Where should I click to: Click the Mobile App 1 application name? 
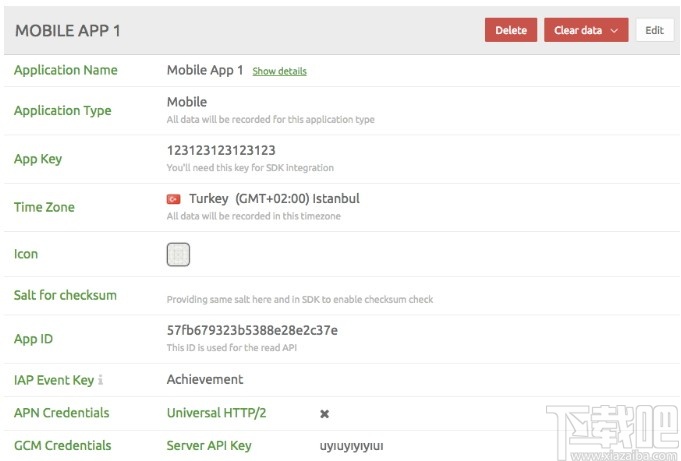205,70
